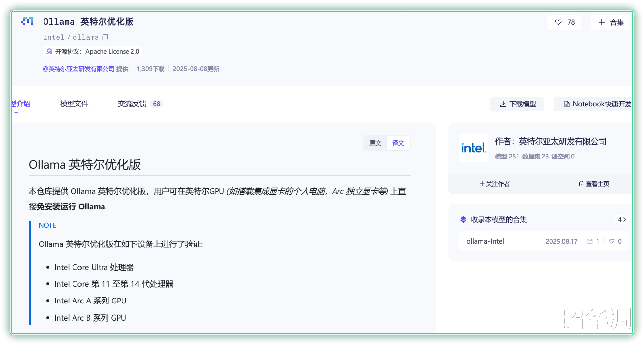
Task: Click the Intel Core Ultra 处理器 list item
Action: (94, 267)
